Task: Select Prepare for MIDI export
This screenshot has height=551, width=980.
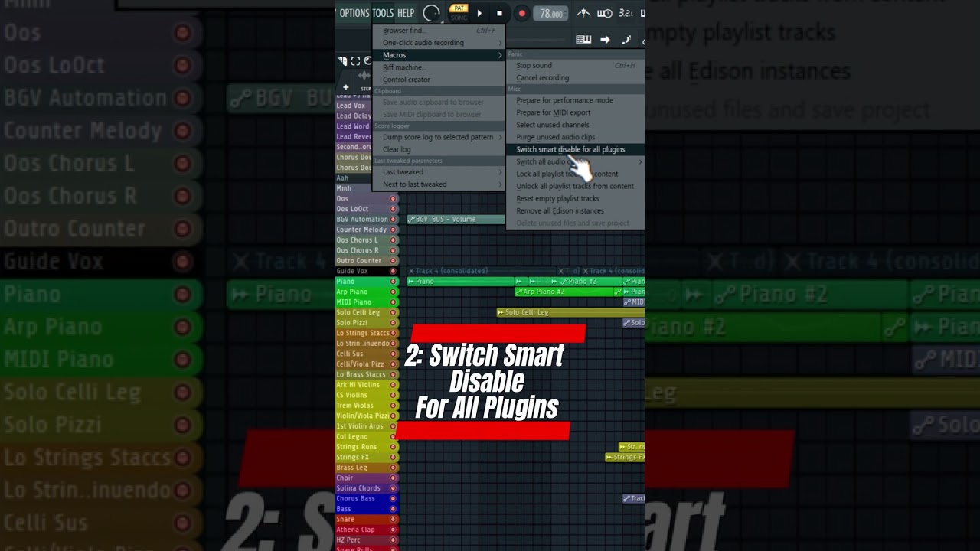Action: point(575,112)
